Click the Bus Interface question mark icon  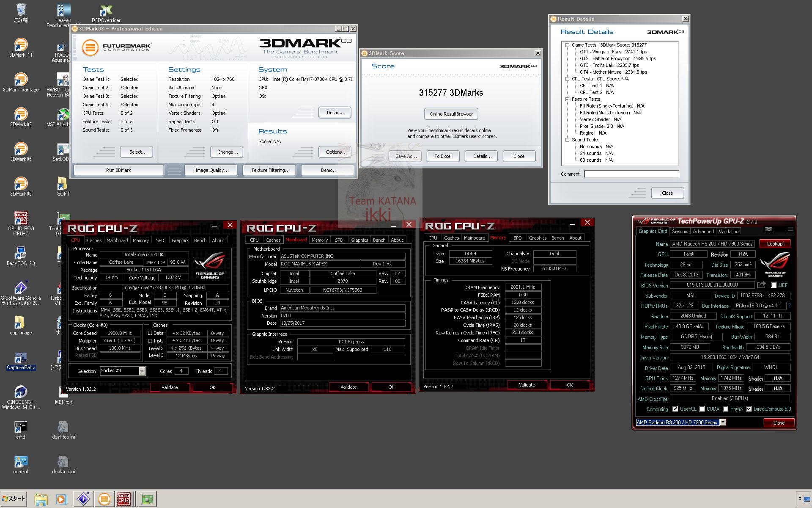[x=789, y=306]
